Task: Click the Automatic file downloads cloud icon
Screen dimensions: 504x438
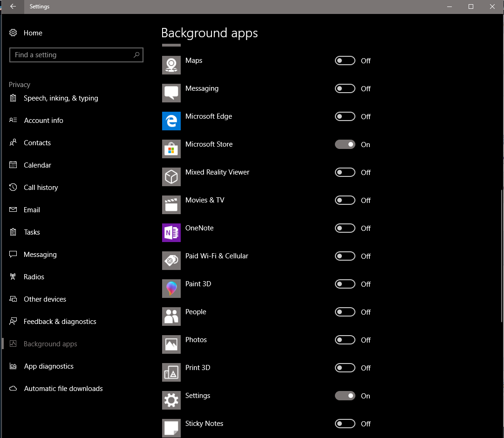Action: [x=13, y=389]
